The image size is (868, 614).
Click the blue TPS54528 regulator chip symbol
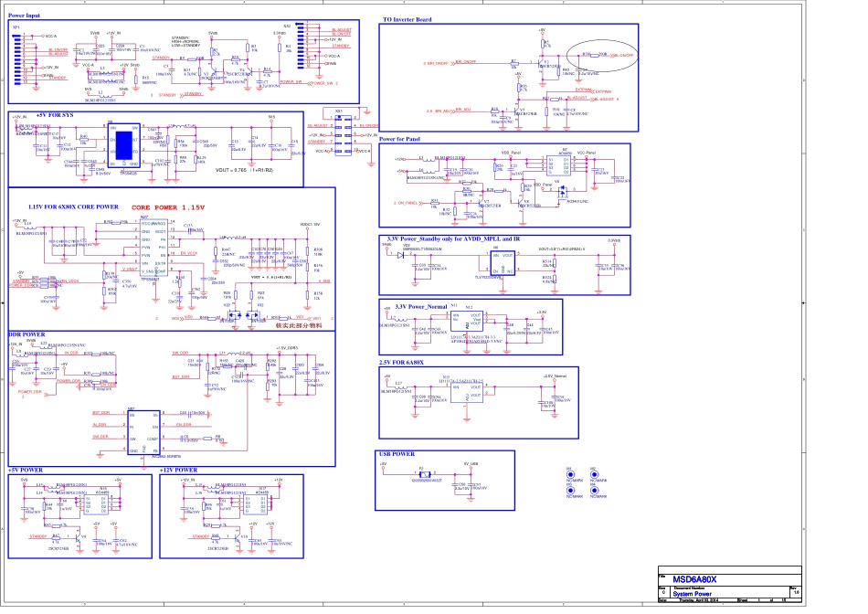click(x=122, y=145)
